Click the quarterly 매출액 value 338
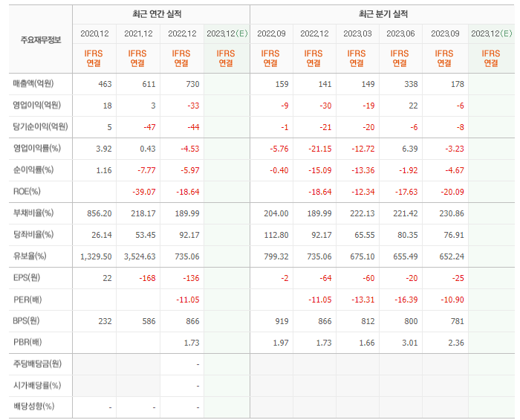This screenshot has height=420, width=520. click(411, 84)
